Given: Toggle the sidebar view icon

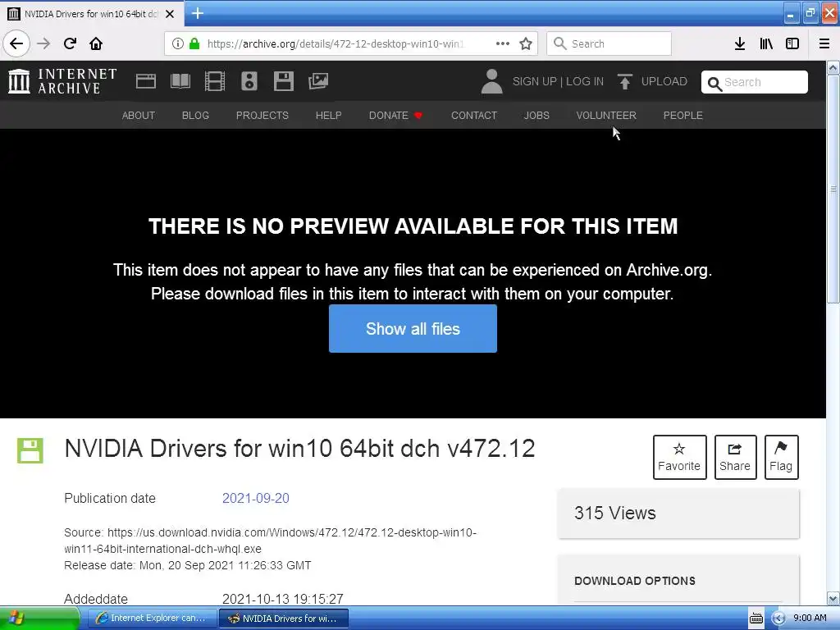Looking at the screenshot, I should [792, 43].
